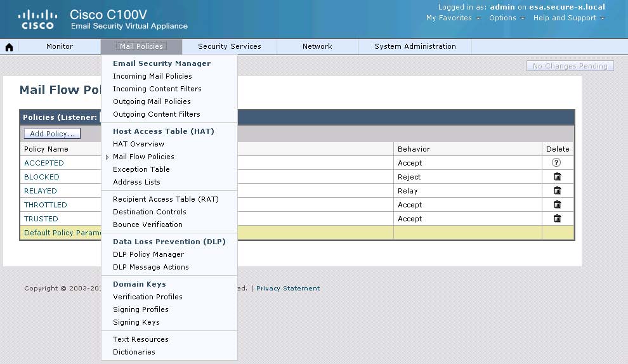Open Verification Profiles
This screenshot has height=364, width=628.
[148, 297]
